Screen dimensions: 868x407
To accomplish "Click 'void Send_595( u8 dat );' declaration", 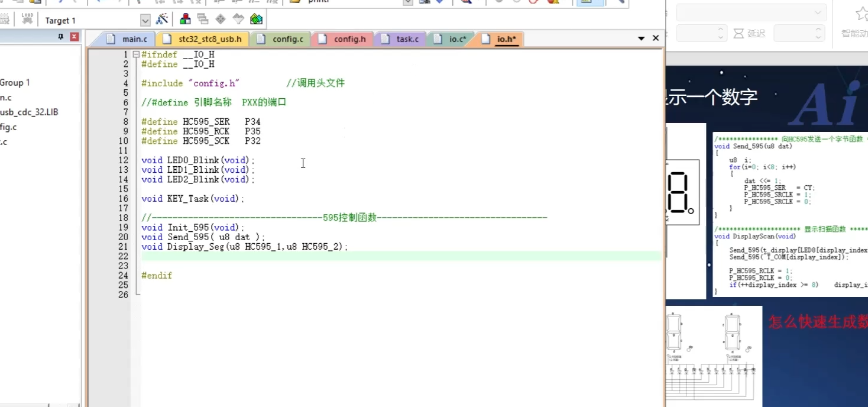I will tap(203, 237).
